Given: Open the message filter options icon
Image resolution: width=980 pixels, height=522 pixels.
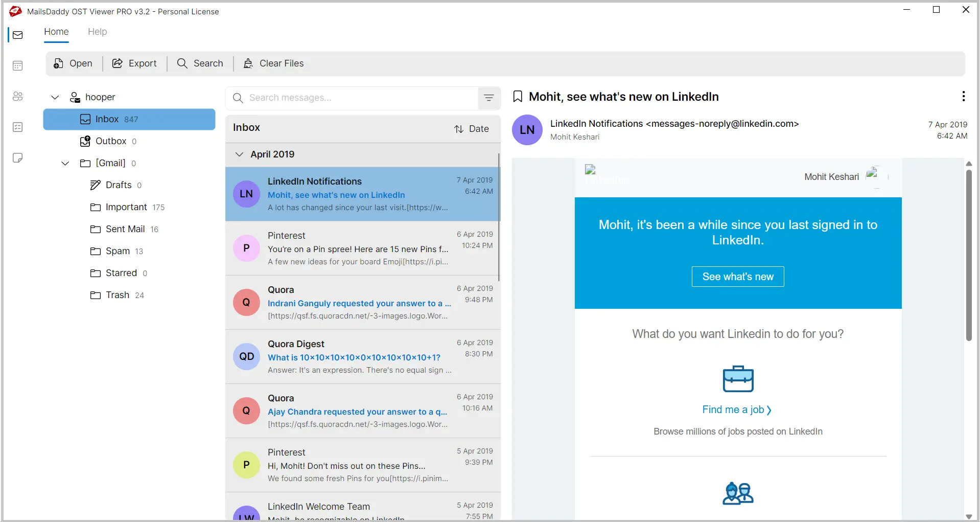Looking at the screenshot, I should 489,98.
